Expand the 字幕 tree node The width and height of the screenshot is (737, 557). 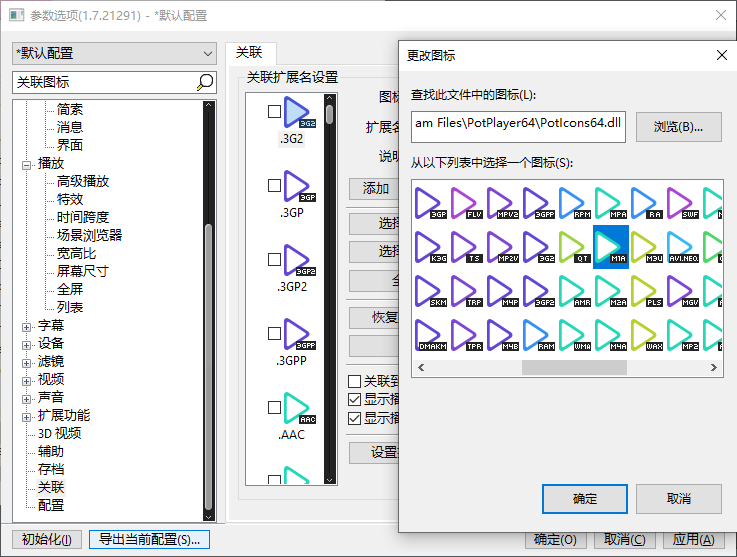pyautogui.click(x=27, y=326)
